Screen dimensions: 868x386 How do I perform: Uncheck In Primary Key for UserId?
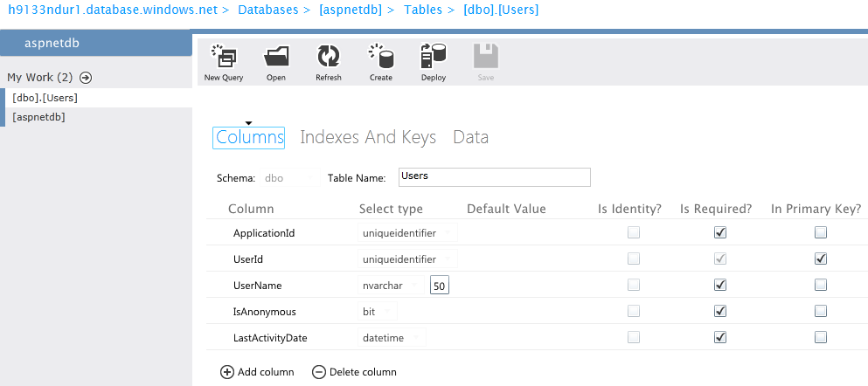[820, 259]
